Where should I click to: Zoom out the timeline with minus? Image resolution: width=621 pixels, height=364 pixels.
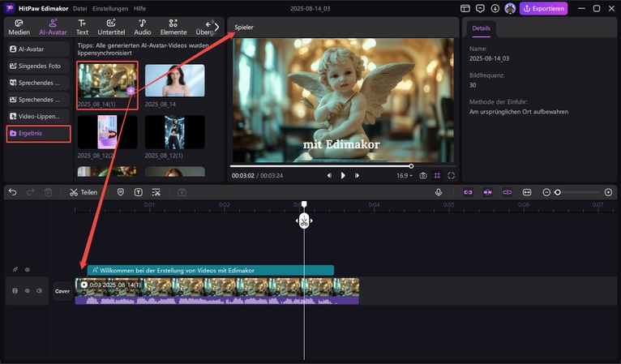(x=546, y=192)
